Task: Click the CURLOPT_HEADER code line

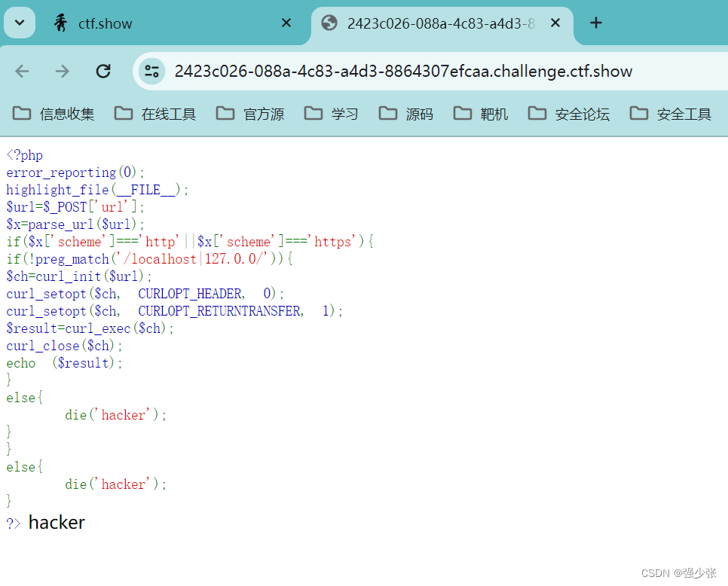Action: click(x=145, y=294)
